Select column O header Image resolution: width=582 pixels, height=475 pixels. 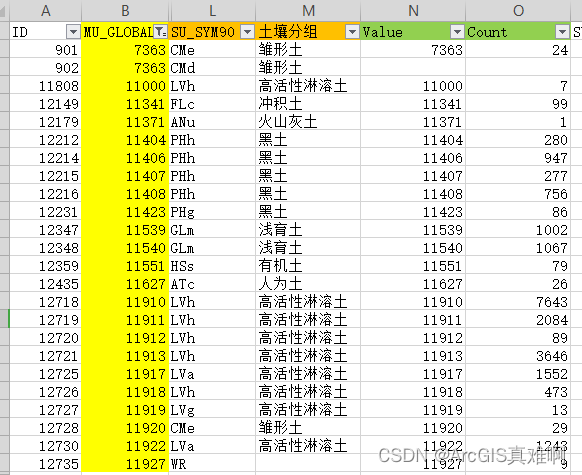click(518, 10)
